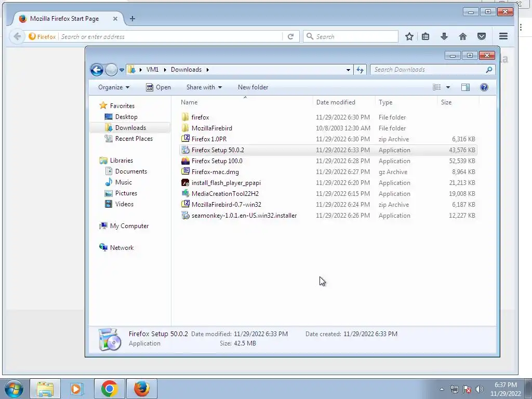Open Music library in navigation pane
The height and width of the screenshot is (399, 532).
click(124, 182)
